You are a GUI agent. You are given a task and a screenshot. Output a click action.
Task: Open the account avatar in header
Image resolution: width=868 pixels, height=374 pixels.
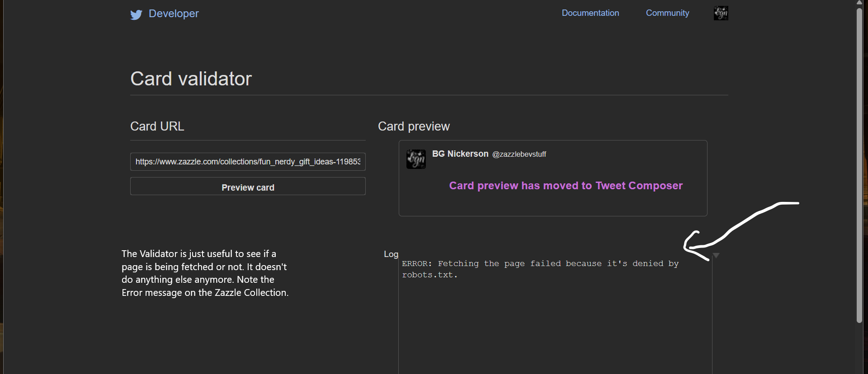click(721, 13)
